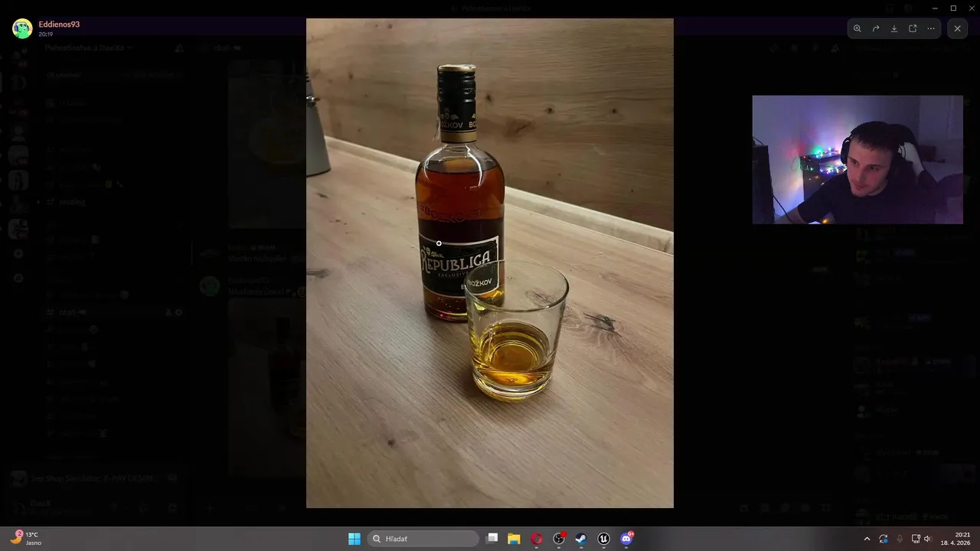The height and width of the screenshot is (551, 980).
Task: Open File Explorer from the taskbar
Action: point(514,539)
